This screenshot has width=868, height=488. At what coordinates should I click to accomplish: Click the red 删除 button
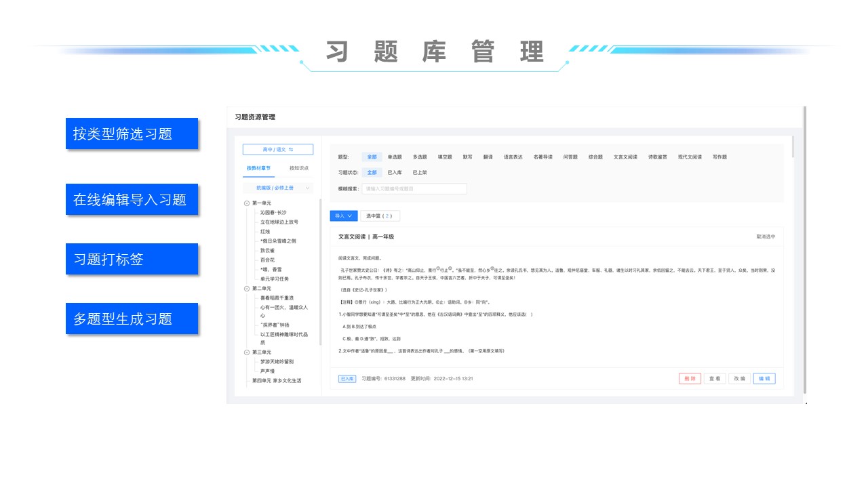coord(690,379)
